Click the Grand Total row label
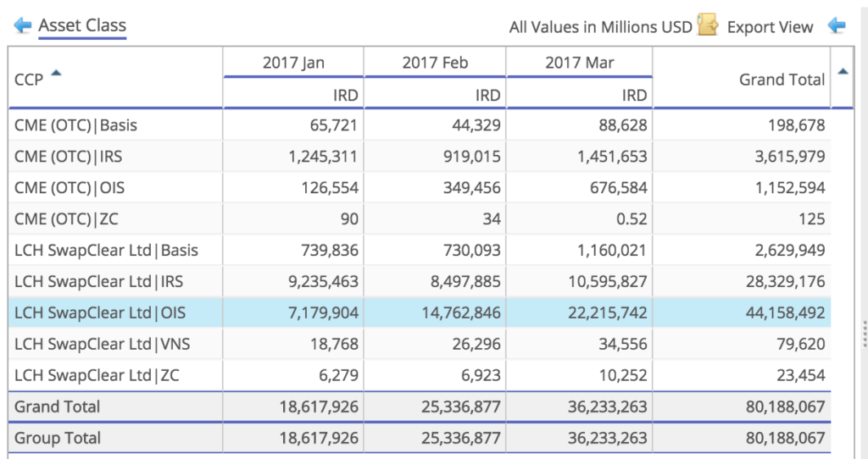868x459 pixels. coord(57,407)
